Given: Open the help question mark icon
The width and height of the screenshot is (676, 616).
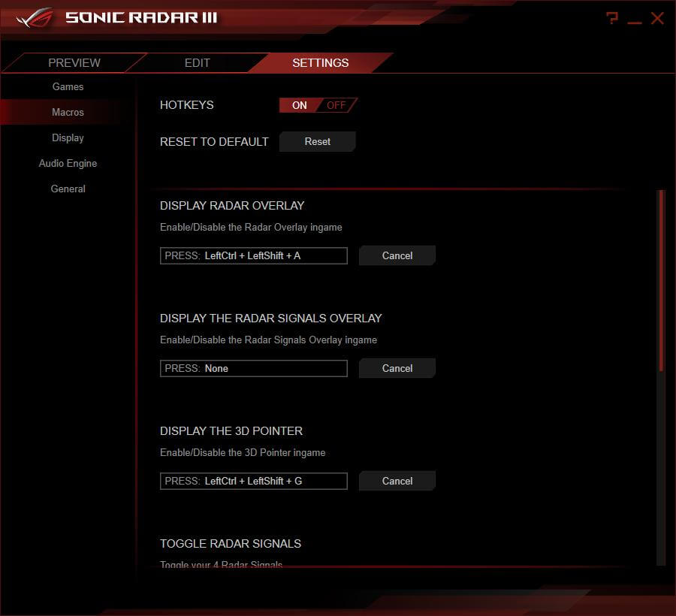Looking at the screenshot, I should [611, 18].
